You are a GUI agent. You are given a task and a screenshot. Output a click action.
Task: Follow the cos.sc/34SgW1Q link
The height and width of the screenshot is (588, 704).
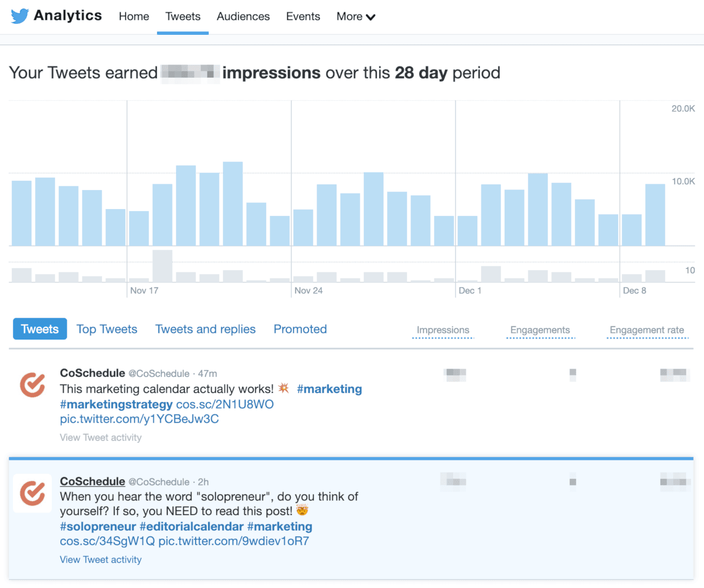tap(107, 541)
